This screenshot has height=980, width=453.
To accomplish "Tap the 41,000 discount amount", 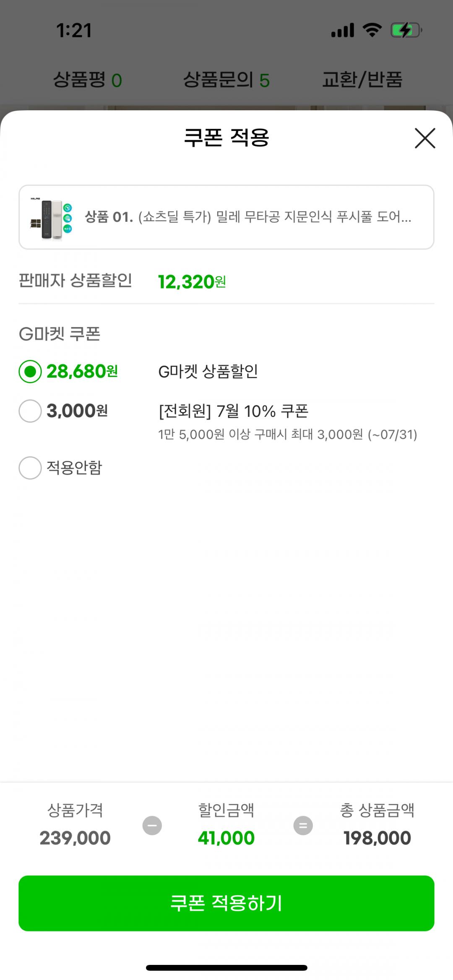I will [x=226, y=838].
